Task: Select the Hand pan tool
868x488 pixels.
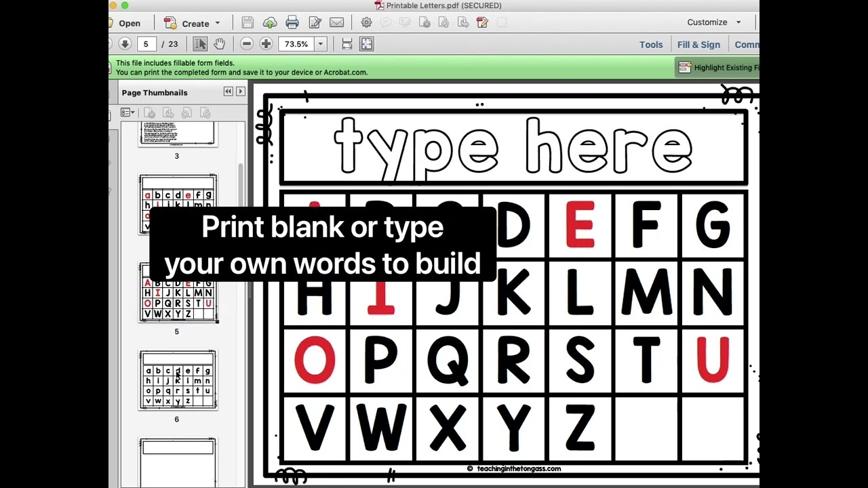Action: tap(219, 44)
